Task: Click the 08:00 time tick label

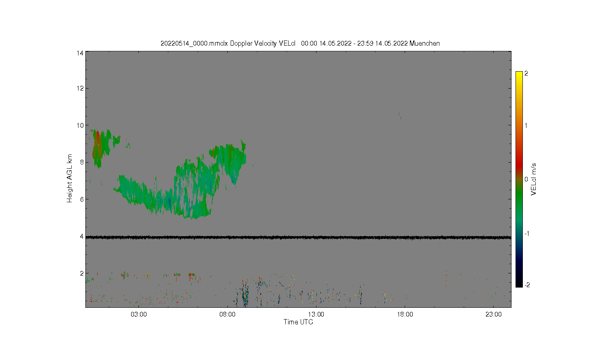Action: click(227, 314)
